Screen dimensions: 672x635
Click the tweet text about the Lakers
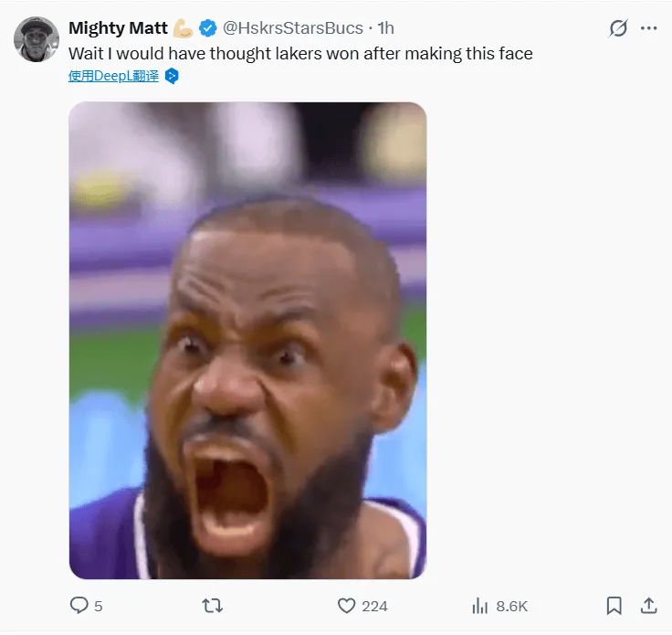tap(300, 53)
